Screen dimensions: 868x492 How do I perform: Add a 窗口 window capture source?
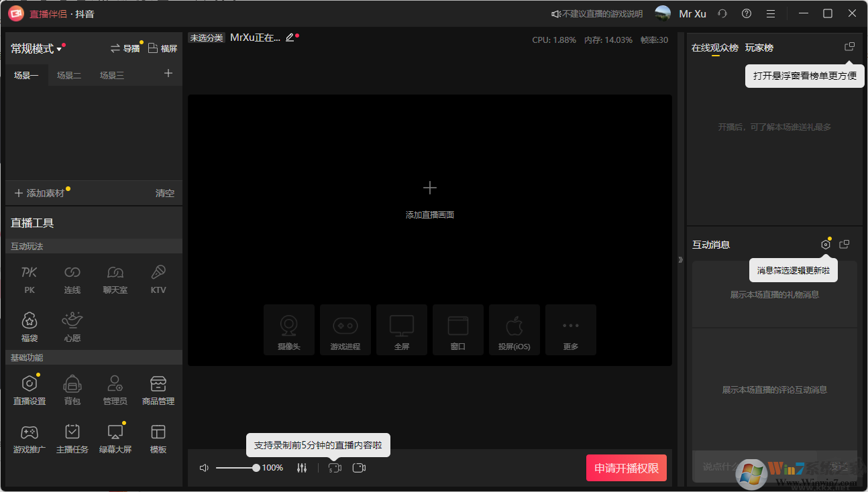[x=458, y=330]
